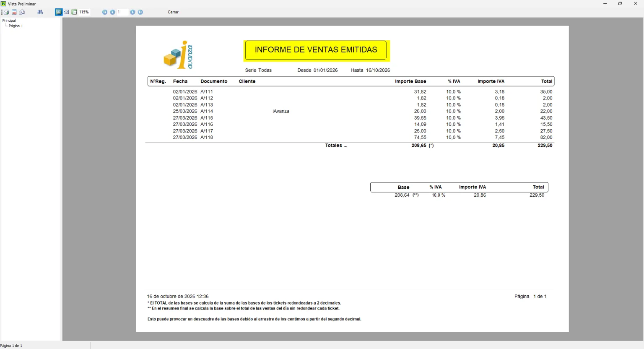The width and height of the screenshot is (644, 349).
Task: Click the Desde 01/01/2026 date
Action: point(317,70)
